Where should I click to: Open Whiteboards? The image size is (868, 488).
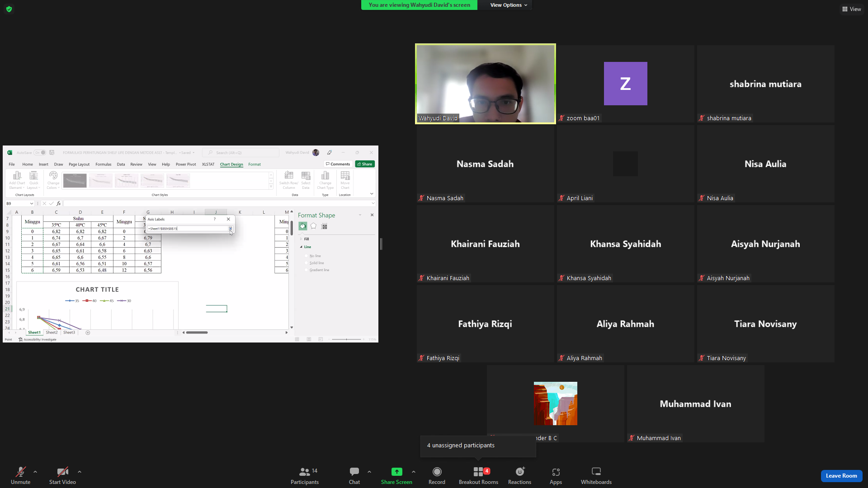tap(596, 475)
